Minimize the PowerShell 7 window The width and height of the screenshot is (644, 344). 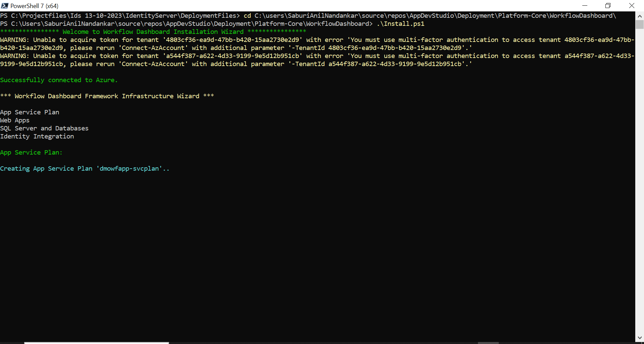pos(585,6)
